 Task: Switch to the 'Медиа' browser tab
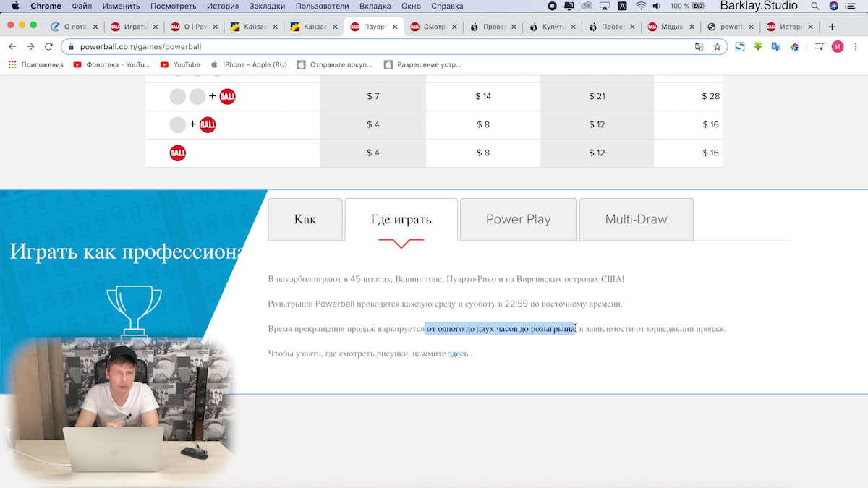tap(669, 27)
